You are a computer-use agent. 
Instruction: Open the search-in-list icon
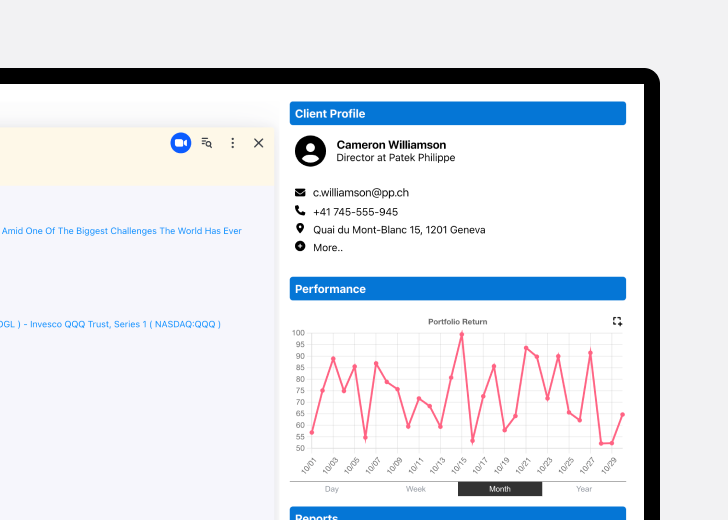(207, 143)
